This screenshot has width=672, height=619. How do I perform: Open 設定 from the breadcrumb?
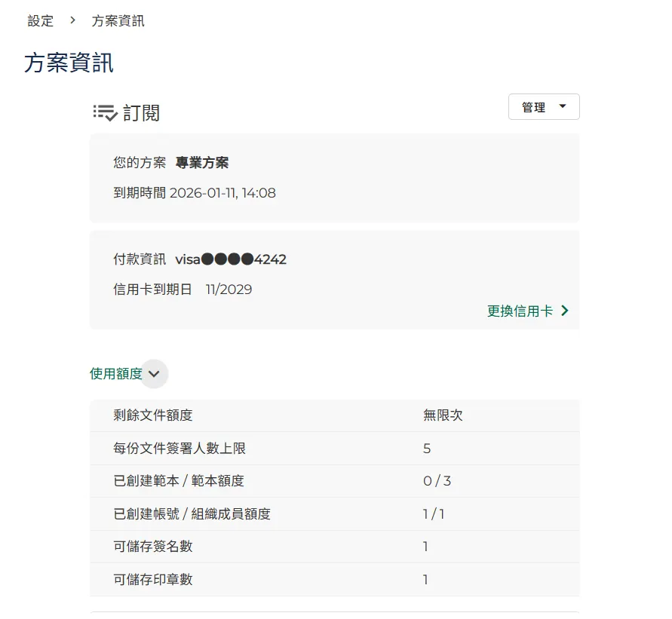[x=40, y=21]
